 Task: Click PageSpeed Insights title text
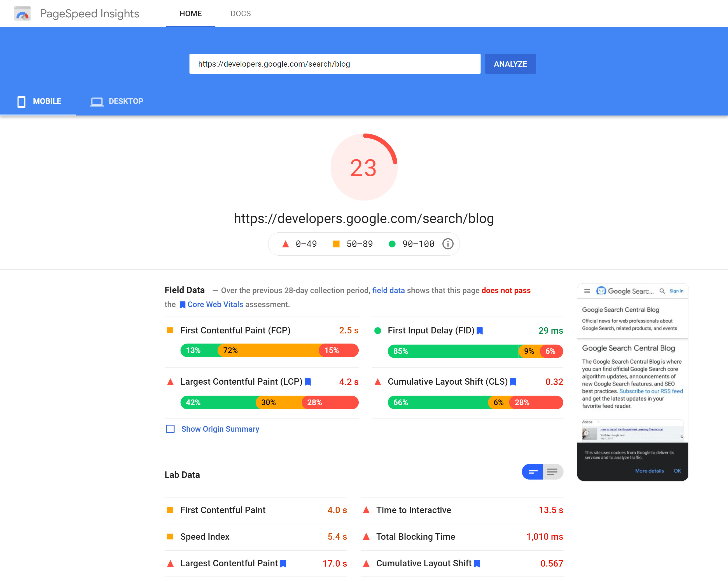pos(90,13)
